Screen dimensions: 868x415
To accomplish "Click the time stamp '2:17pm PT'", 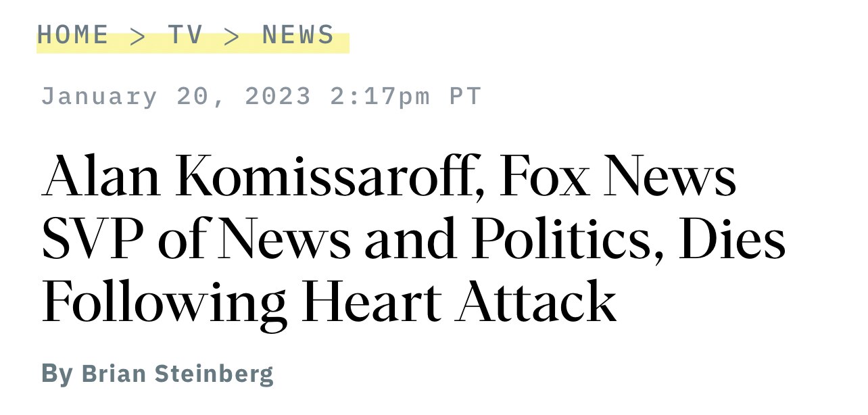I will [404, 95].
